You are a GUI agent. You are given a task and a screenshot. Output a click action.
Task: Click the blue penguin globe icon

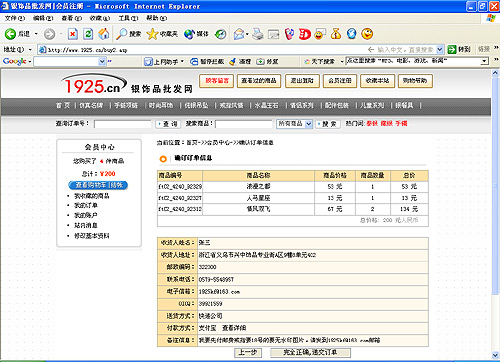pyautogui.click(x=351, y=34)
